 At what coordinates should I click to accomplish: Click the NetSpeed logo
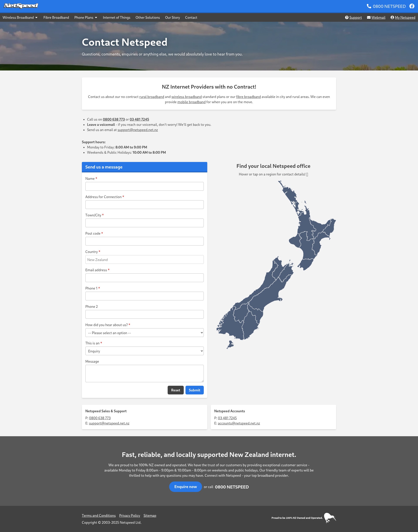coord(21,6)
